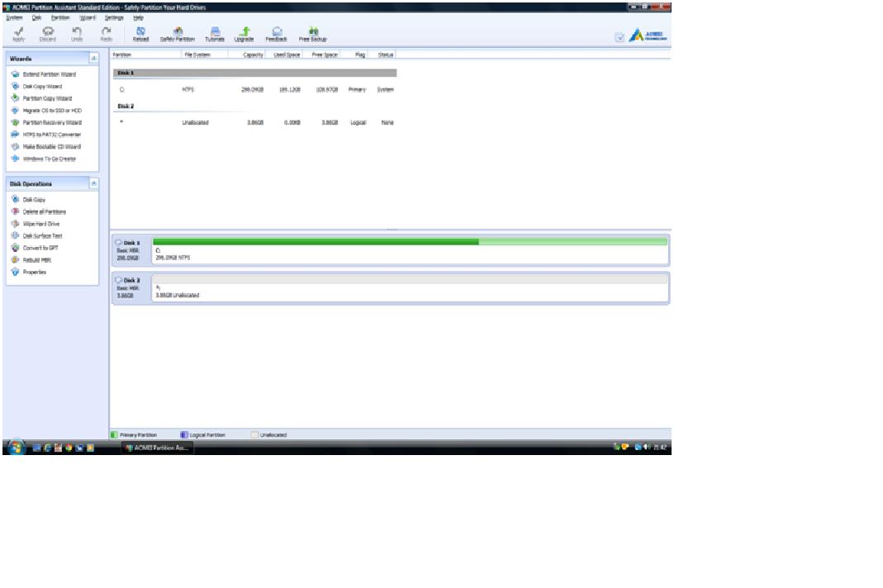
Task: Click the Free Backup toolbar icon
Action: click(x=312, y=35)
